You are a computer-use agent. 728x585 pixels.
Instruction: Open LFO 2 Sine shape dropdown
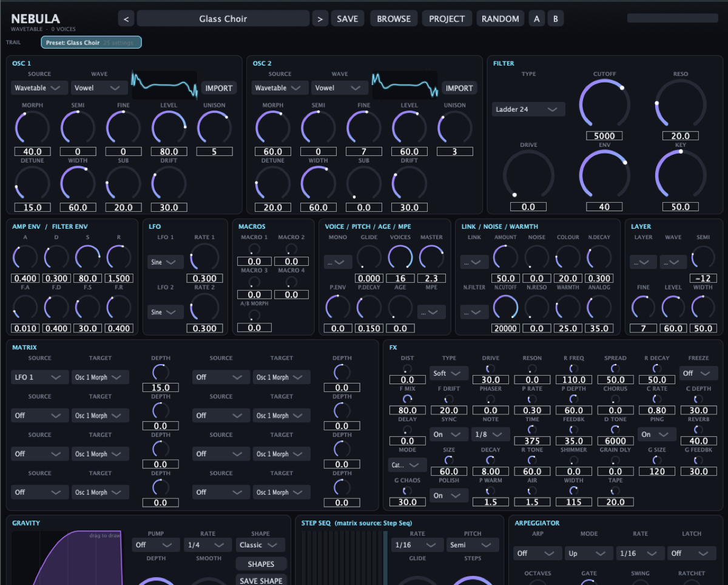click(166, 312)
